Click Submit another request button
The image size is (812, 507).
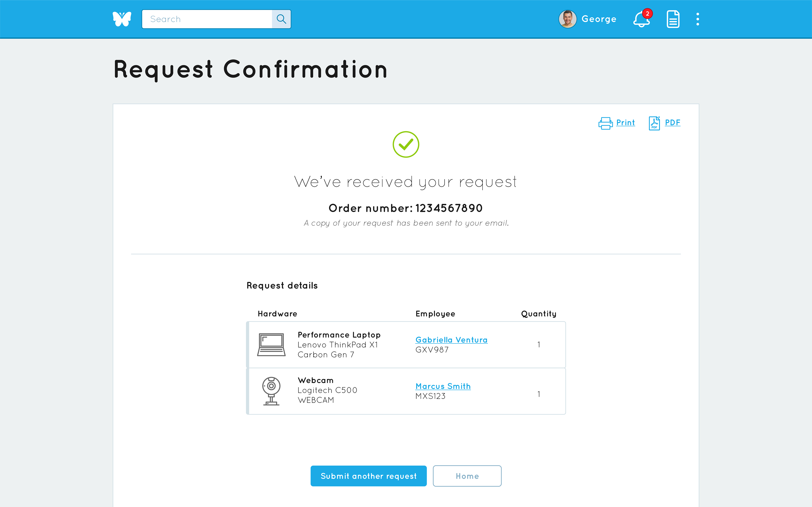(x=368, y=476)
